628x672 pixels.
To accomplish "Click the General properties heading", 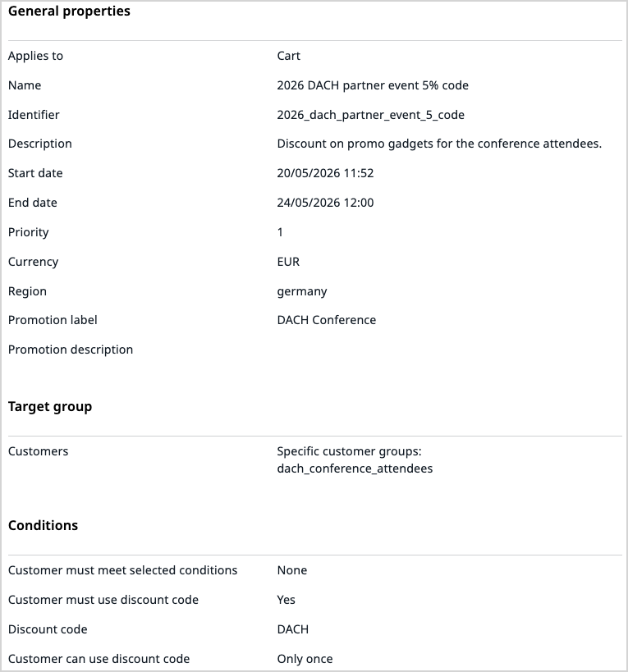I will coord(69,11).
